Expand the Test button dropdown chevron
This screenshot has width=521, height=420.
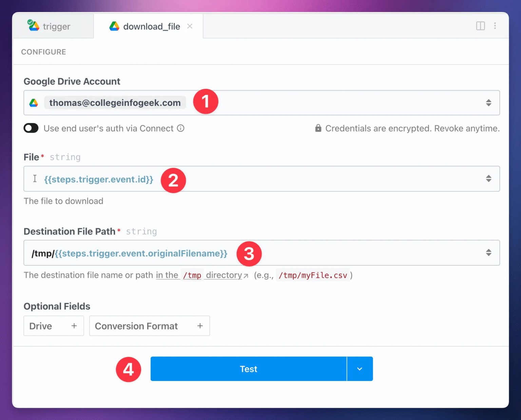click(360, 369)
